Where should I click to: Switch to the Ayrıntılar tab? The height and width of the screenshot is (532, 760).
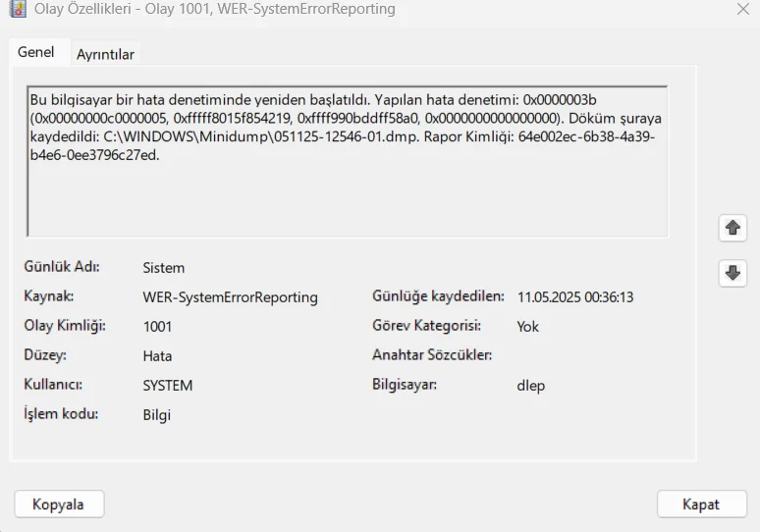(x=105, y=54)
